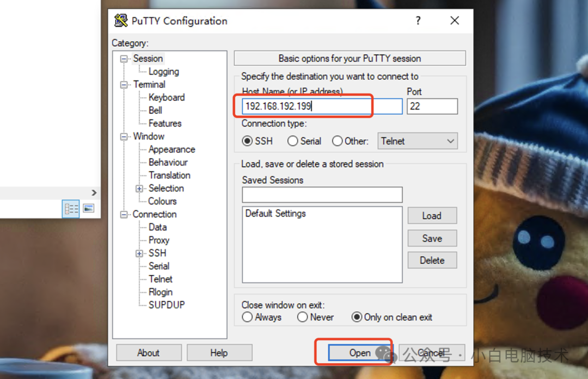The image size is (588, 379).
Task: Click the Cancel button
Action: pyautogui.click(x=432, y=353)
